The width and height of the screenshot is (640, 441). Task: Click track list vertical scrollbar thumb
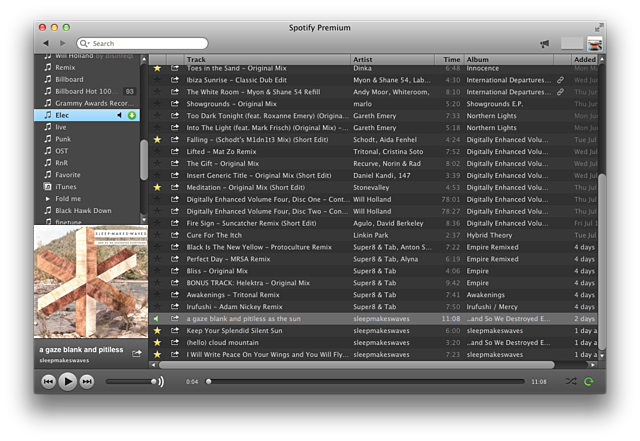[x=602, y=261]
